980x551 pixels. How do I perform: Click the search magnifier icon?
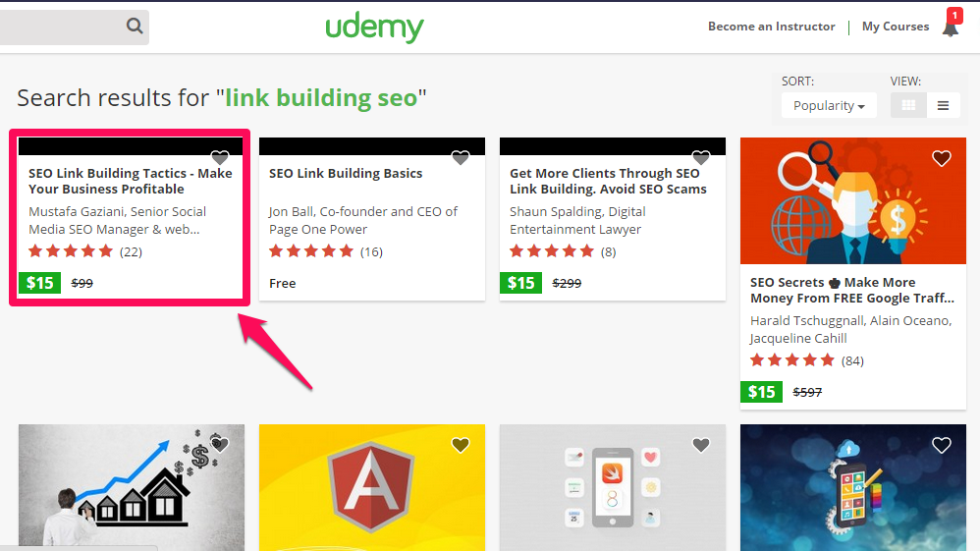[x=135, y=26]
